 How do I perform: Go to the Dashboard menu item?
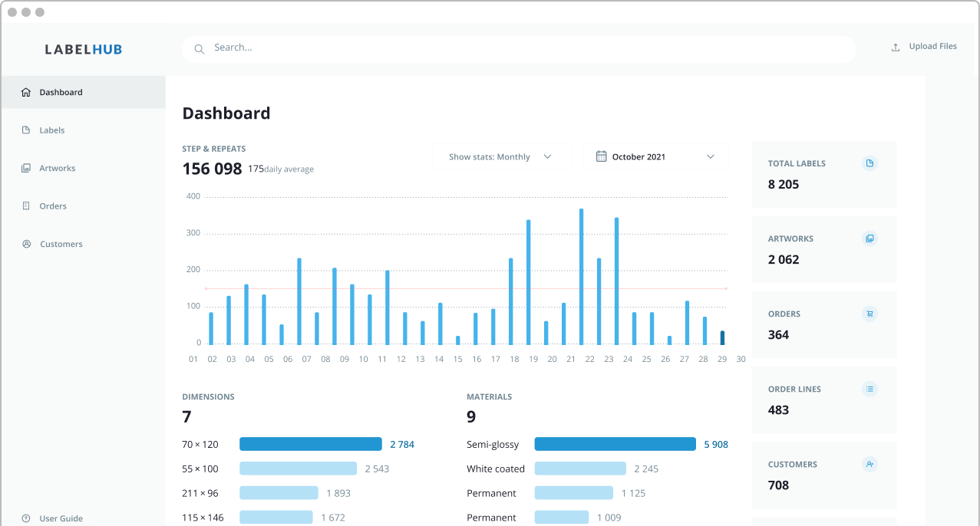(x=83, y=92)
